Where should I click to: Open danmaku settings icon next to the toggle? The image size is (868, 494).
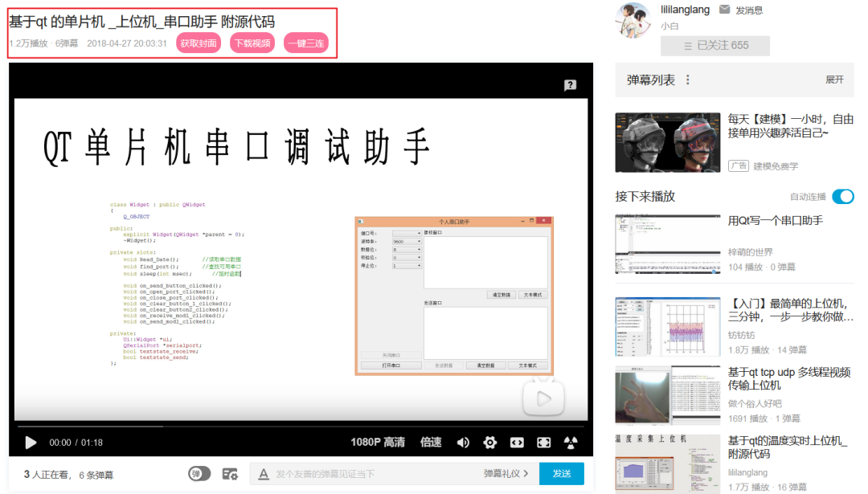click(230, 474)
